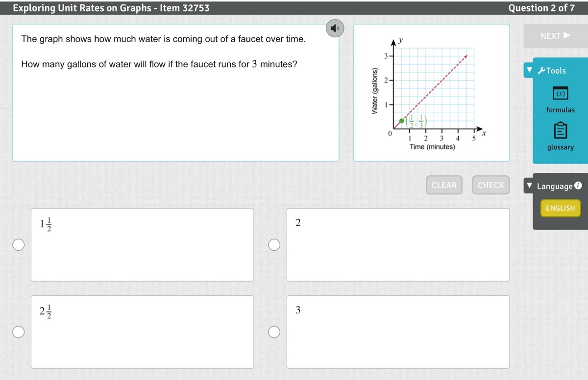Collapse the Tools panel triangle

pyautogui.click(x=529, y=70)
